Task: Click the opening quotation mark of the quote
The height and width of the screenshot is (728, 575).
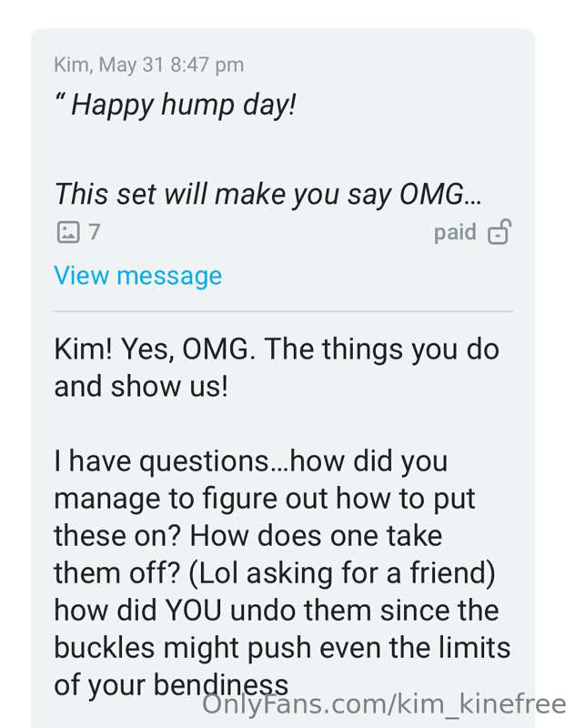Action: (60, 96)
